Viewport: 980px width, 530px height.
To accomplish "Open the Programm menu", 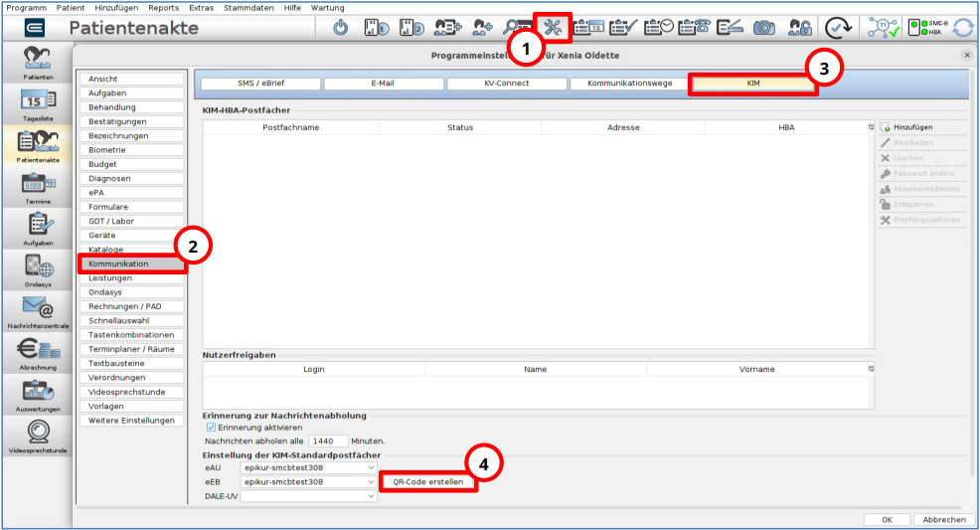I will point(26,8).
